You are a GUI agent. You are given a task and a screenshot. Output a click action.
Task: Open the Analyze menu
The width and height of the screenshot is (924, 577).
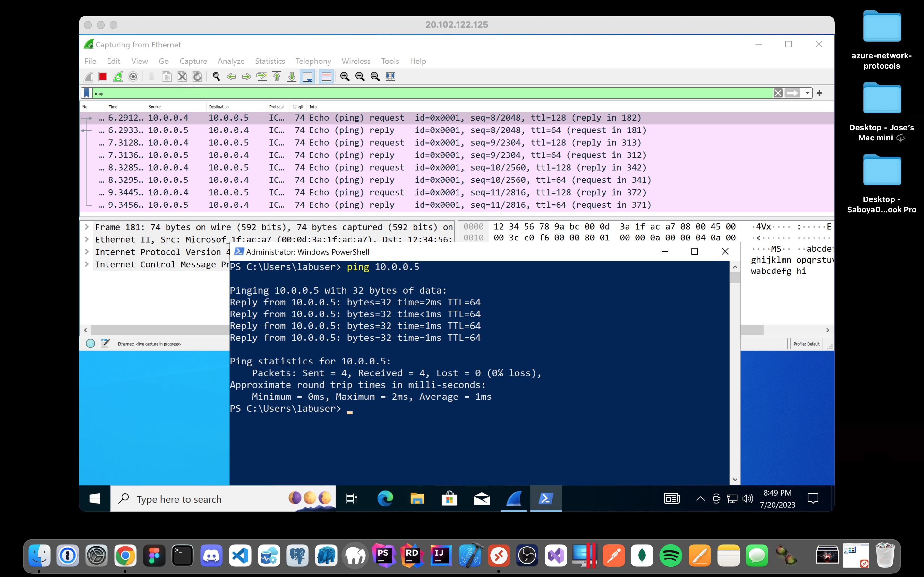pyautogui.click(x=231, y=61)
